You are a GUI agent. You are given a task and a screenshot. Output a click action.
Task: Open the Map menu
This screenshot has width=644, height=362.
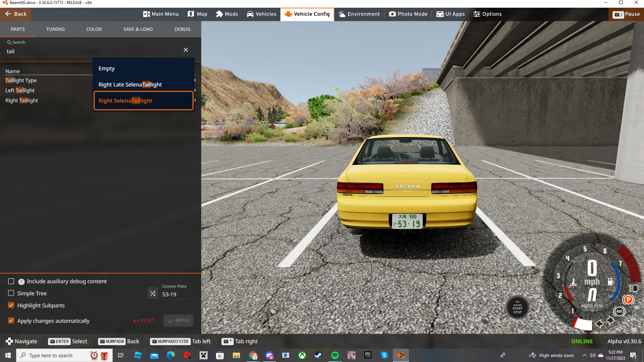(x=197, y=14)
